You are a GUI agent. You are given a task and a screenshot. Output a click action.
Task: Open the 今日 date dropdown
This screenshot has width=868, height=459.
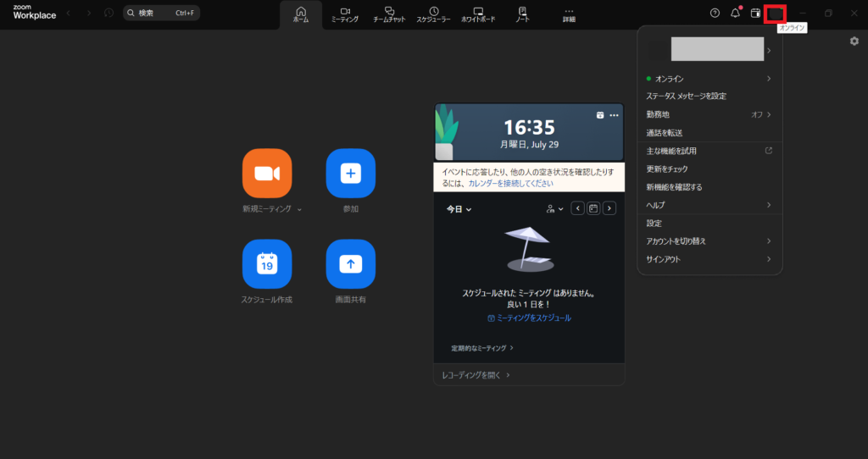pos(459,208)
